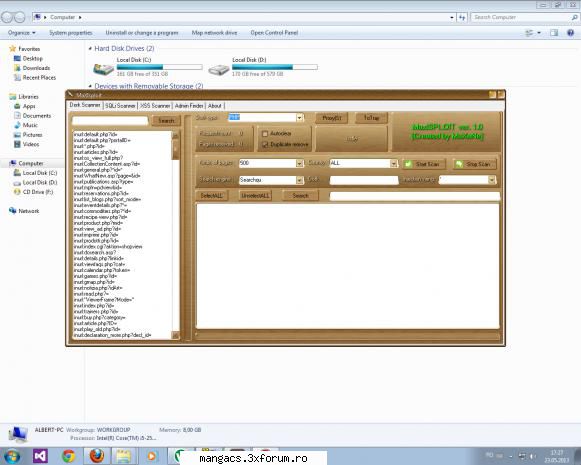
Task: Open the random range dropdown
Action: [x=492, y=180]
